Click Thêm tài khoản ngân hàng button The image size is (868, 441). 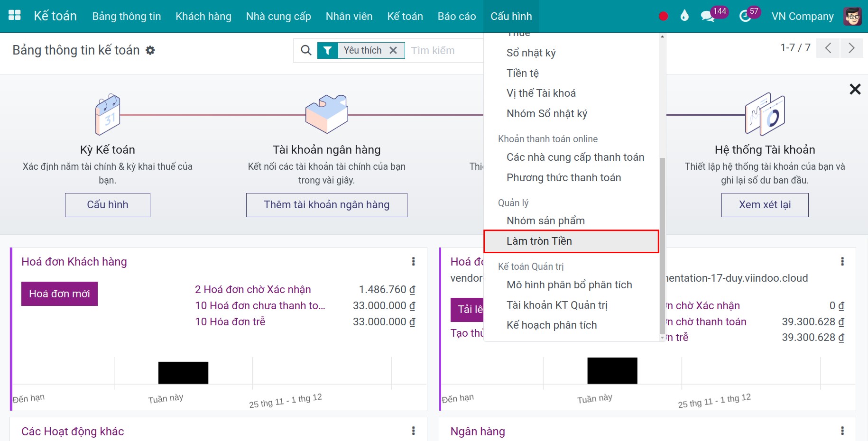[326, 205]
